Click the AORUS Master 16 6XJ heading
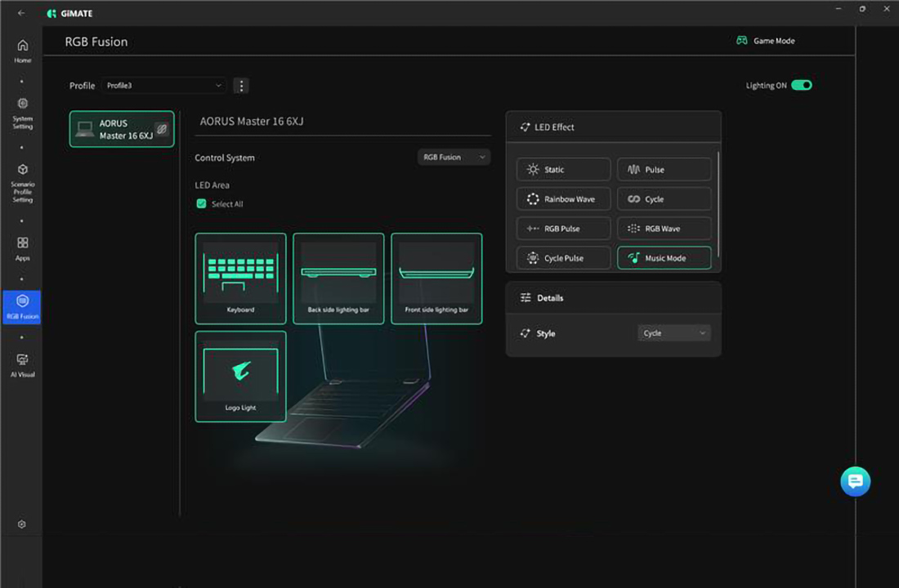The image size is (899, 588). click(x=252, y=121)
